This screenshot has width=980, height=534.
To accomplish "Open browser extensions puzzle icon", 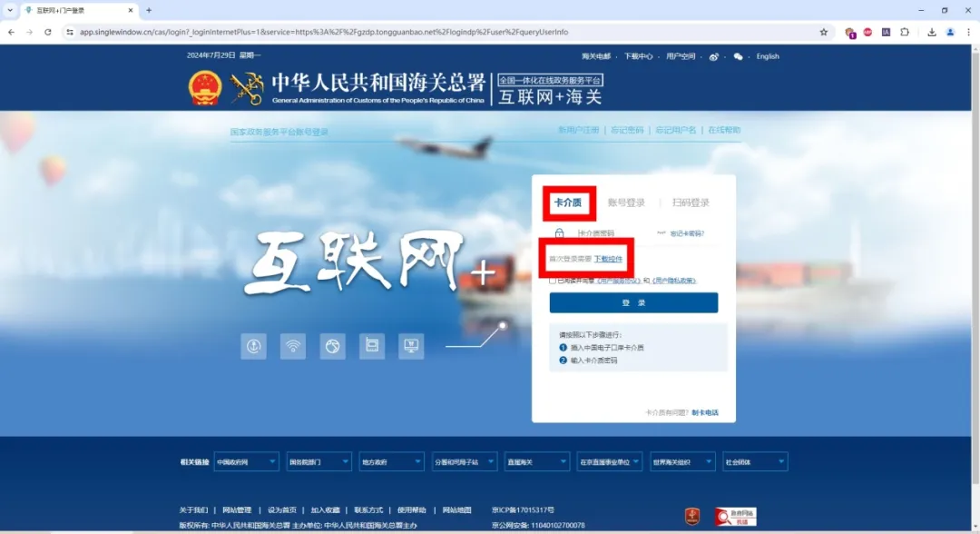I will tap(905, 32).
